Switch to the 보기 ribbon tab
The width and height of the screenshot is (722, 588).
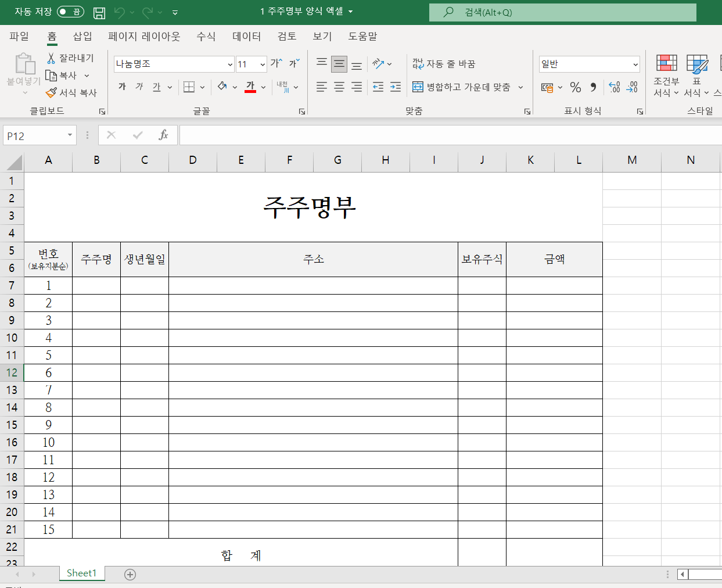tap(322, 36)
